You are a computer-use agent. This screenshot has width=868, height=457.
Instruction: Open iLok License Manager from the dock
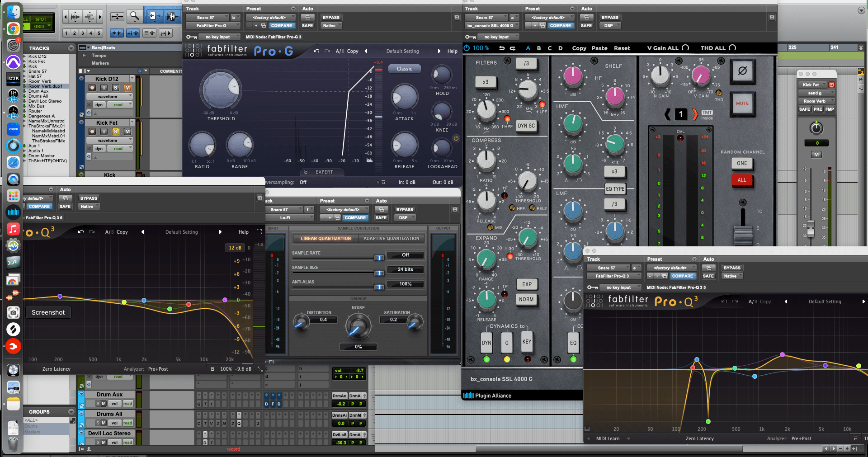click(x=13, y=78)
